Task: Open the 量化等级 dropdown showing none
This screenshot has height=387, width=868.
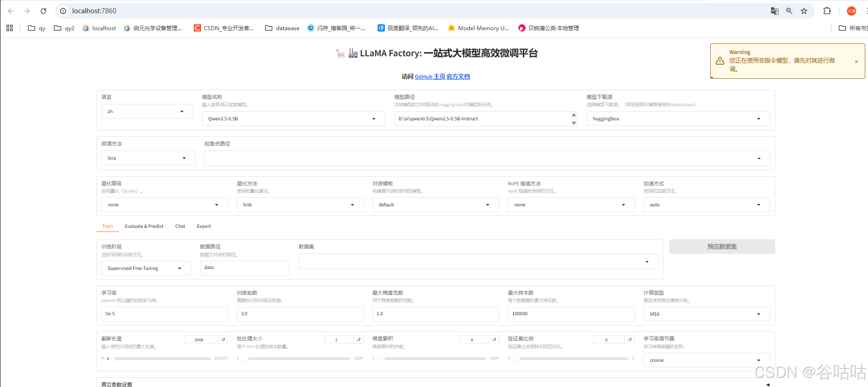Action: (x=165, y=204)
